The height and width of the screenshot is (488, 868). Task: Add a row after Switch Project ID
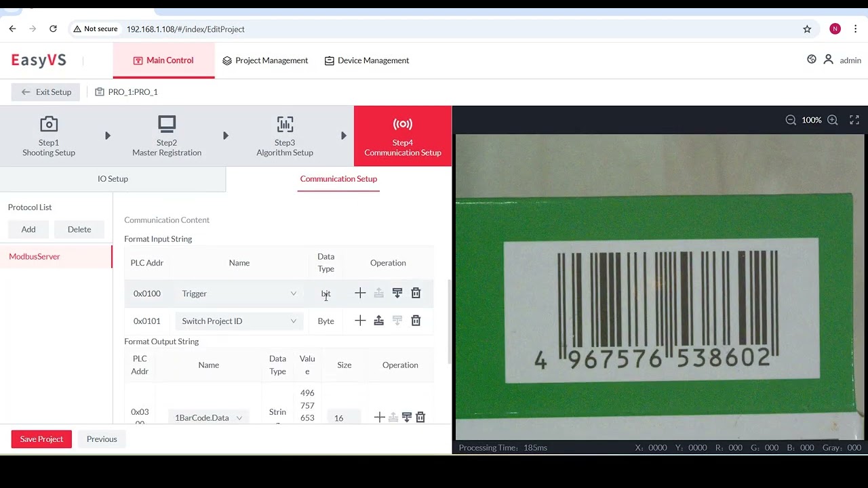360,321
